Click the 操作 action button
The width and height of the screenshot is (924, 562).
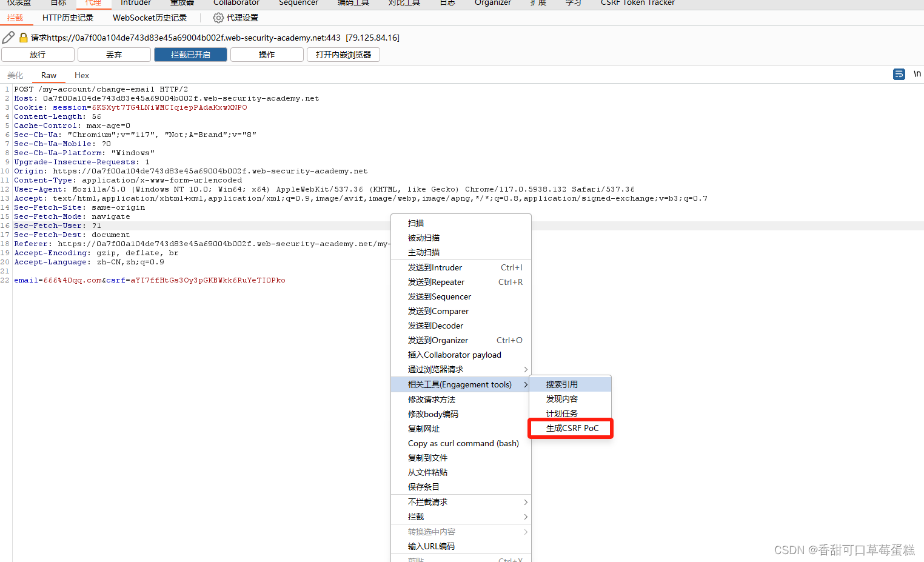267,55
